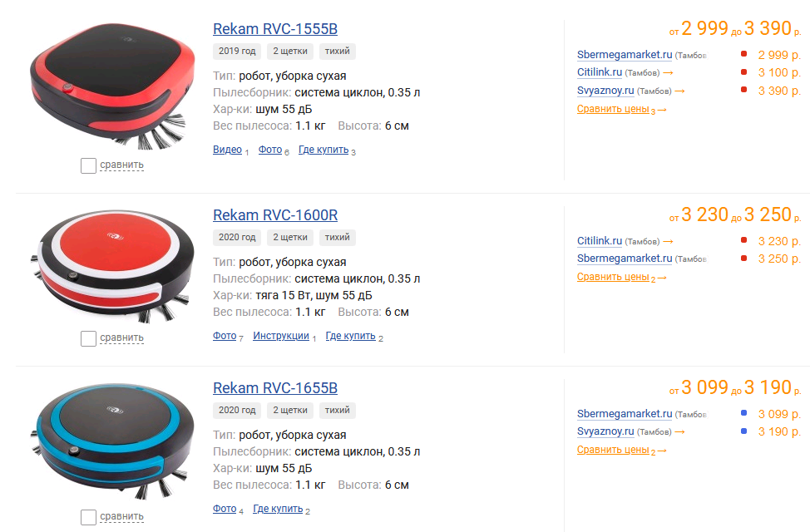Click Где купить link for RVC-1655B

click(278, 509)
